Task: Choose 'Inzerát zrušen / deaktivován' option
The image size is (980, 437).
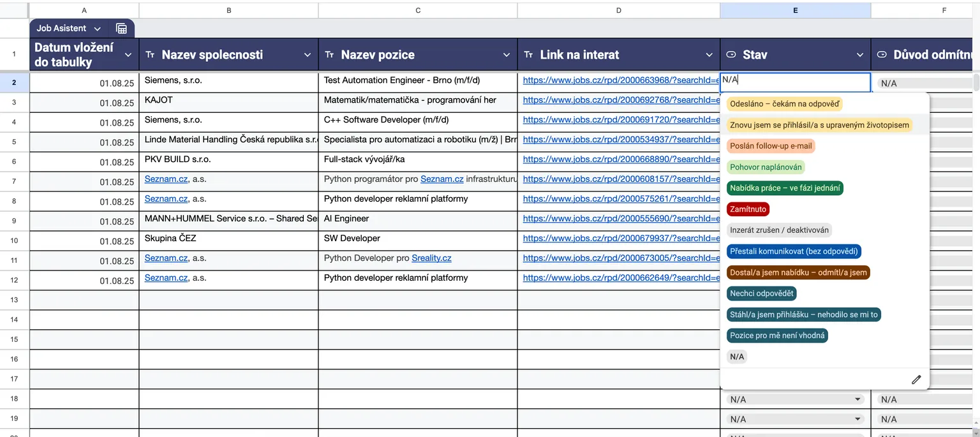Action: pos(779,230)
